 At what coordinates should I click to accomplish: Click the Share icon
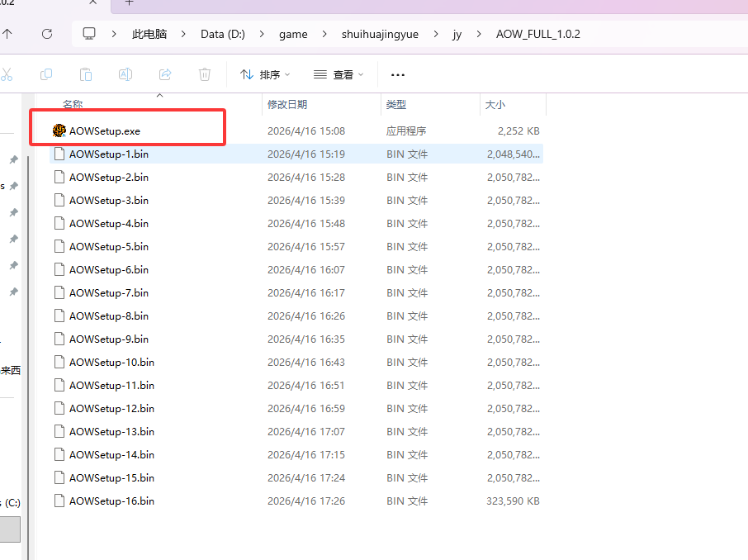(164, 74)
